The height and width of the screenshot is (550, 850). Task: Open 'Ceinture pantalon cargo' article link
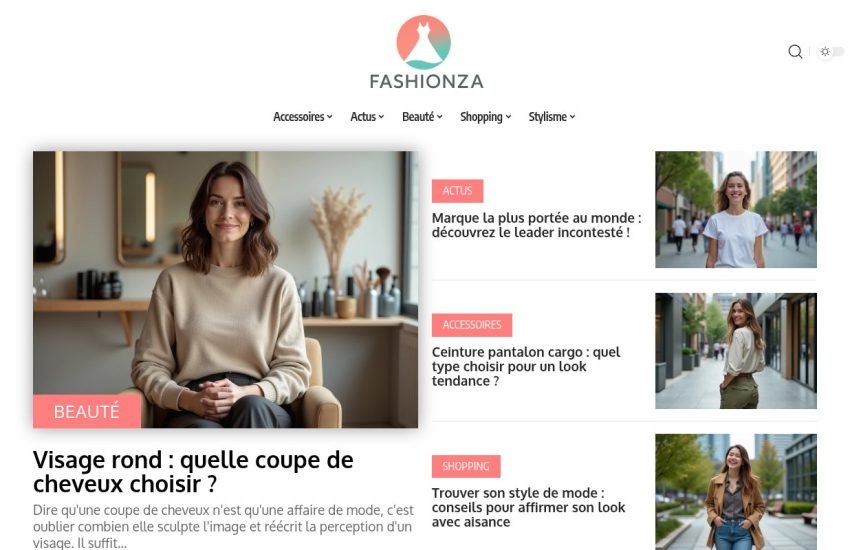pos(526,366)
